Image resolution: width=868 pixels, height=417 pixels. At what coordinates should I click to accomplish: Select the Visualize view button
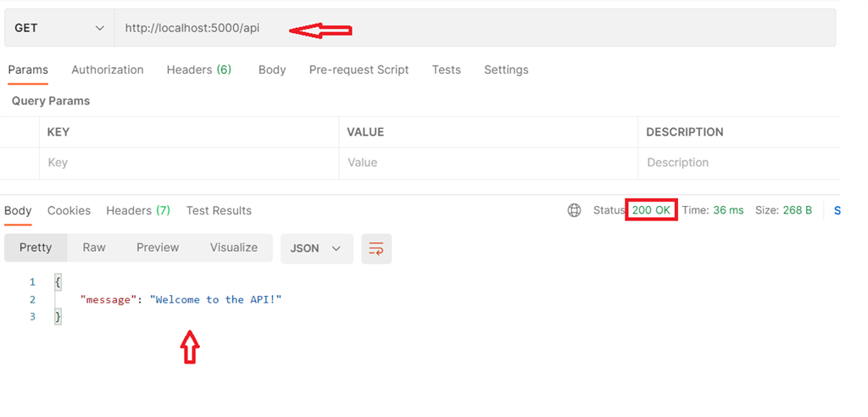pyautogui.click(x=234, y=247)
